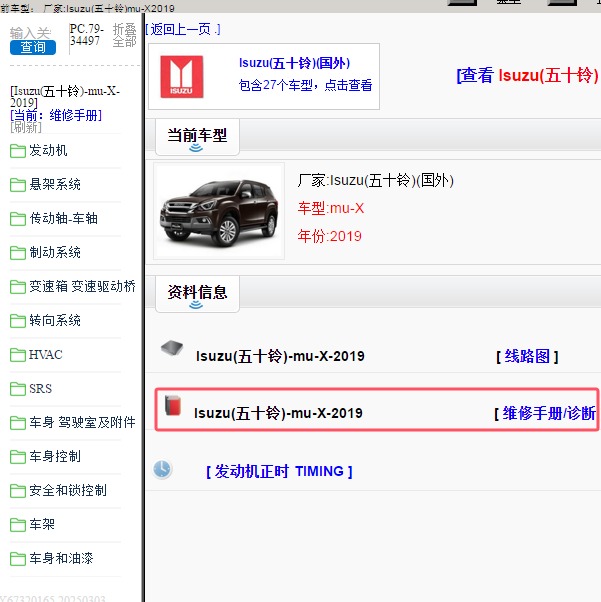Click the 刷新 refresh link
Screen dimensions: 601x602
point(26,127)
